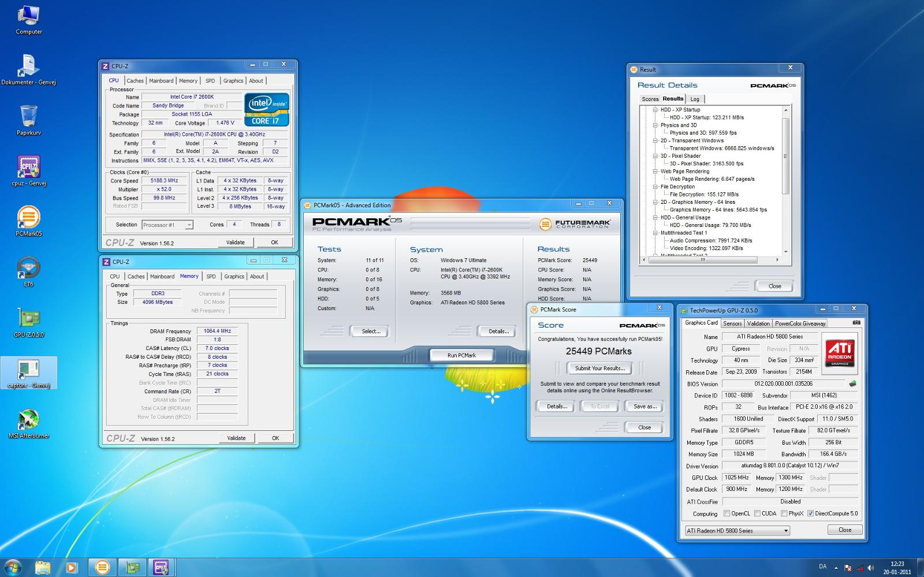
Task: Launch the MSI Afterburner desktop icon
Action: (28, 423)
